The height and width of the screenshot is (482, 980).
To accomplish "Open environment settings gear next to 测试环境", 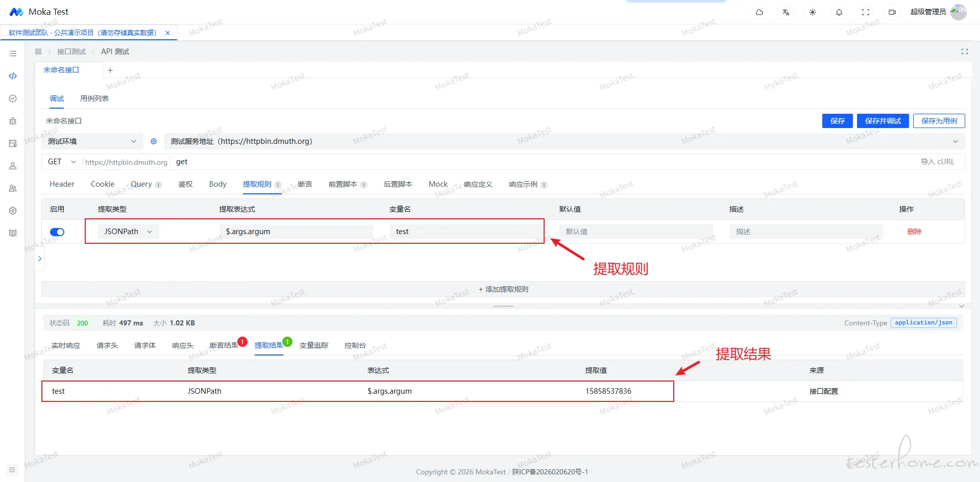I will point(154,141).
